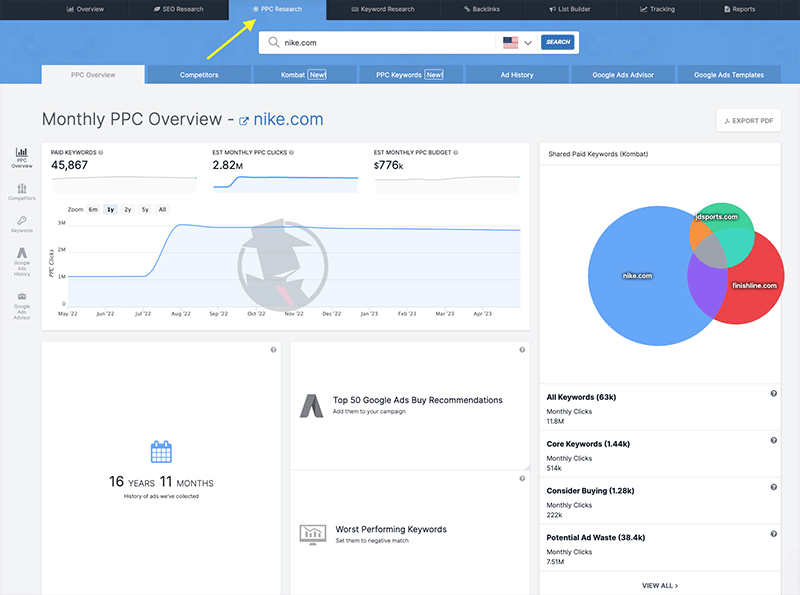Image resolution: width=800 pixels, height=595 pixels.
Task: Open Google Ads Advisor sidebar icon
Action: (21, 306)
